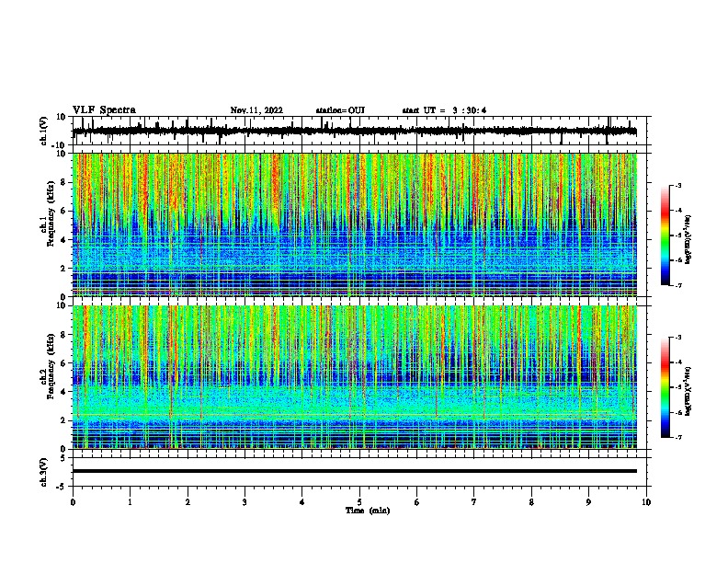728x563 pixels.
Task: Click the "2" kHz tick of ch.2 spectrogram
Action: click(x=63, y=420)
